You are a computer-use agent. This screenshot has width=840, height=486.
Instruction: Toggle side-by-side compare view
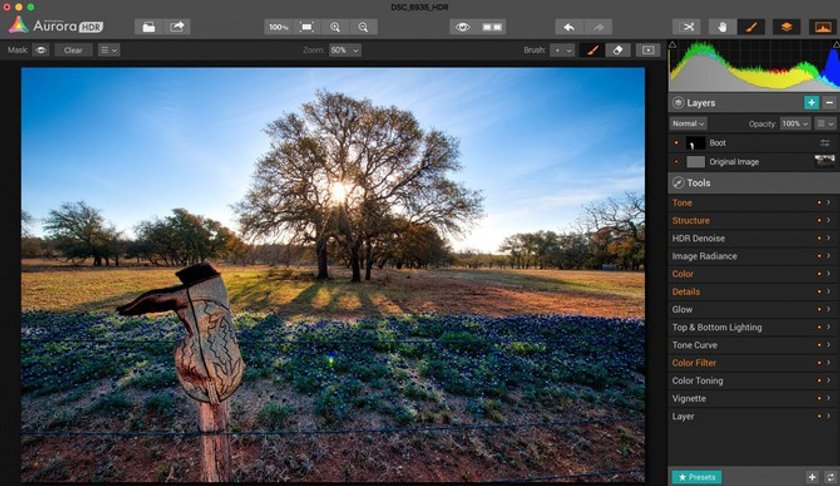coord(492,27)
